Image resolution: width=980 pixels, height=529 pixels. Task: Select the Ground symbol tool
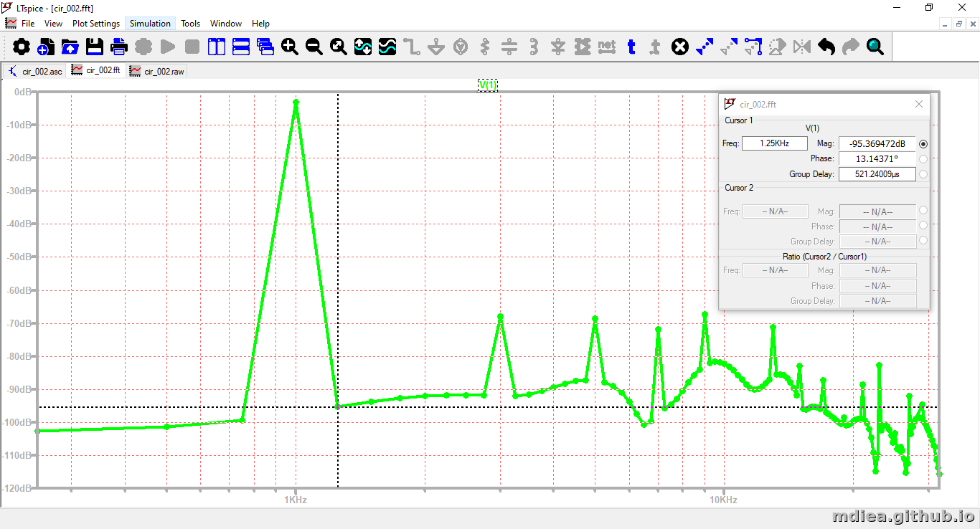coord(436,47)
